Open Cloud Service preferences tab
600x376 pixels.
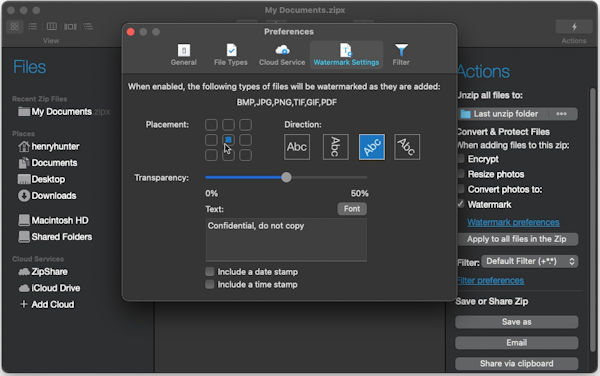click(x=282, y=55)
